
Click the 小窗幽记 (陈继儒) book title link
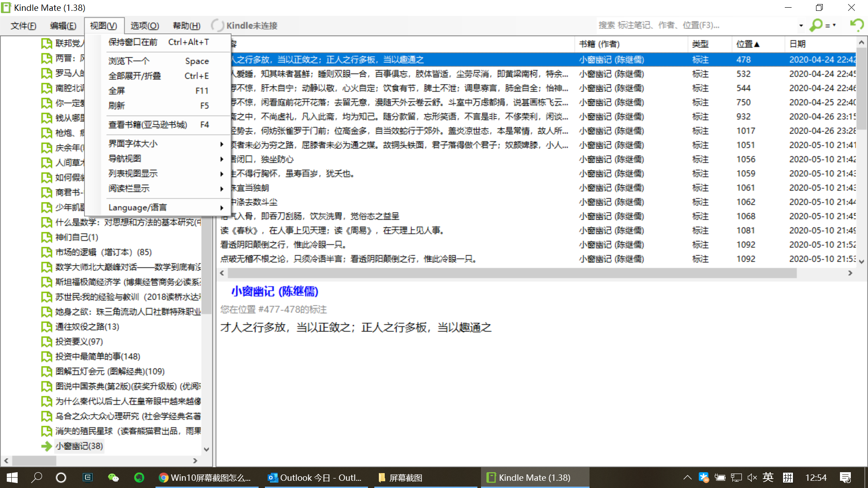tap(275, 291)
